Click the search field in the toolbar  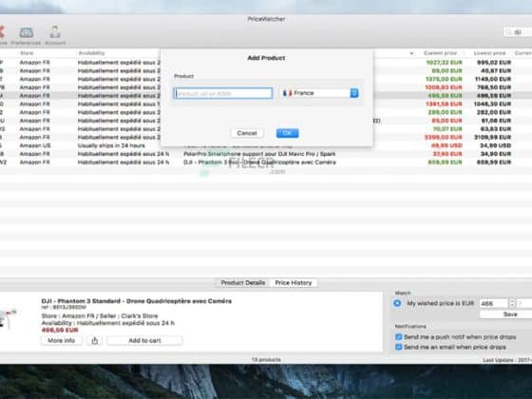(x=519, y=32)
